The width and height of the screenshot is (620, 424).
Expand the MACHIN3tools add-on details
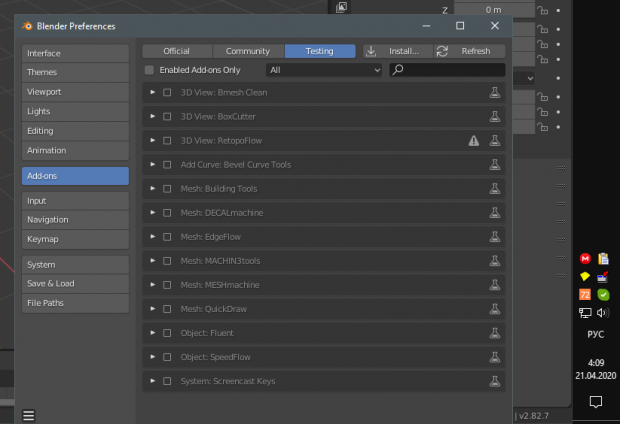tap(152, 261)
